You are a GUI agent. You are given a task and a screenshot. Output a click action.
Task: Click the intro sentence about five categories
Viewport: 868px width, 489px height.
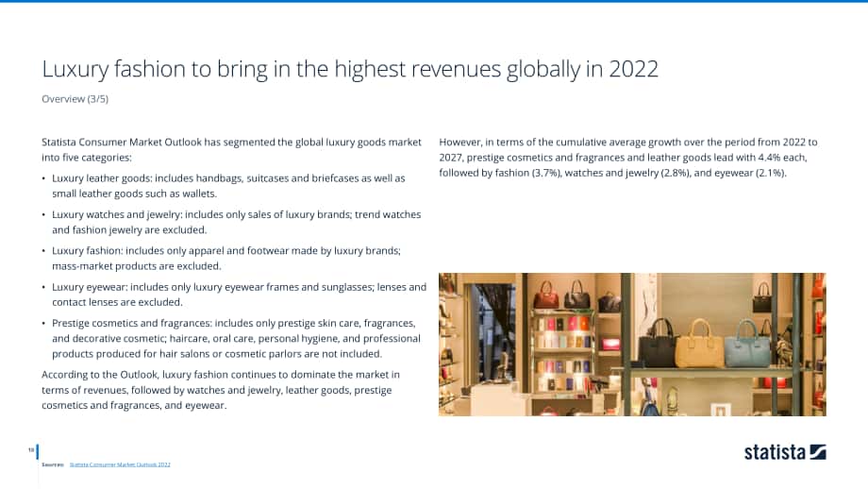coord(231,149)
